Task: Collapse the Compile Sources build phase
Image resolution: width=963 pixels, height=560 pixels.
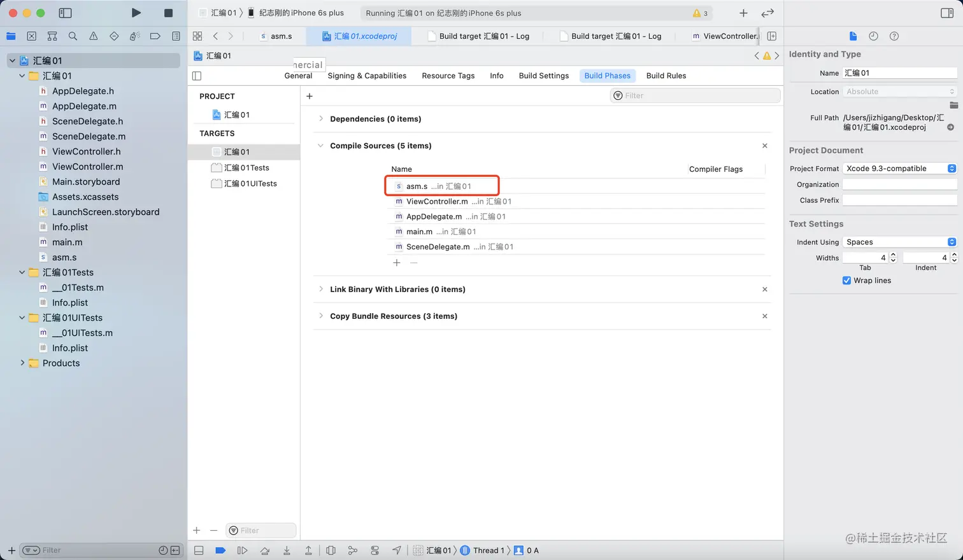Action: tap(321, 146)
